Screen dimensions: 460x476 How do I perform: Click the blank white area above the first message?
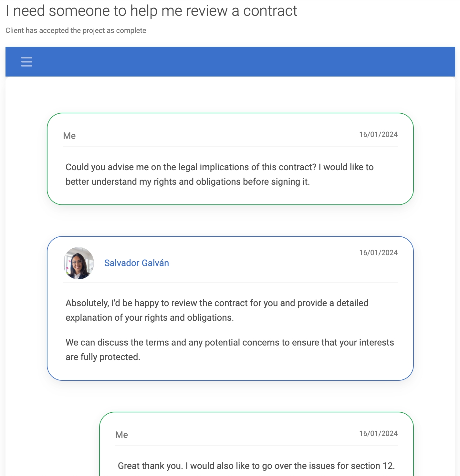point(230,95)
